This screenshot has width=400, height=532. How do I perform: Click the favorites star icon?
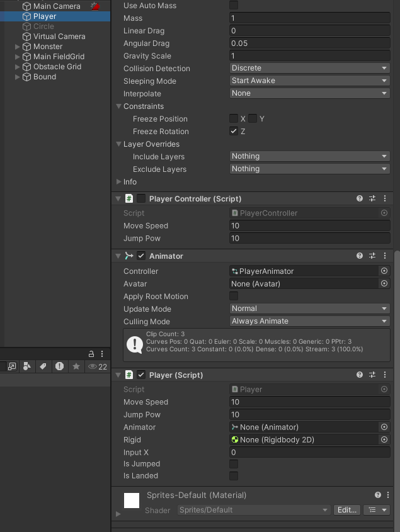pos(76,366)
